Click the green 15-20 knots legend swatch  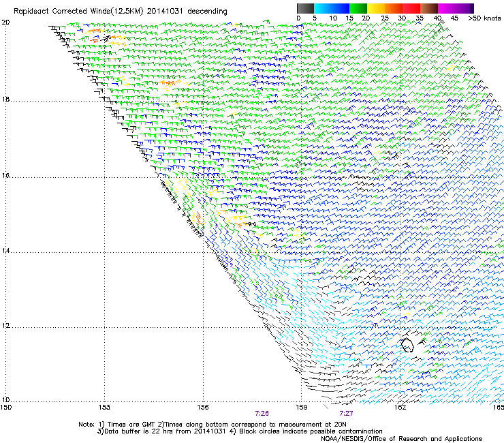coord(358,8)
